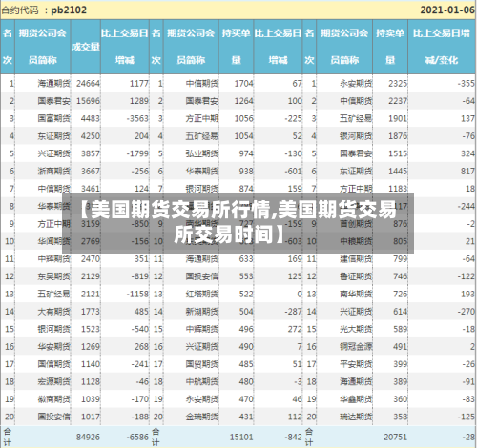Click total long position 15101
This screenshot has width=477, height=448.
pos(241,438)
